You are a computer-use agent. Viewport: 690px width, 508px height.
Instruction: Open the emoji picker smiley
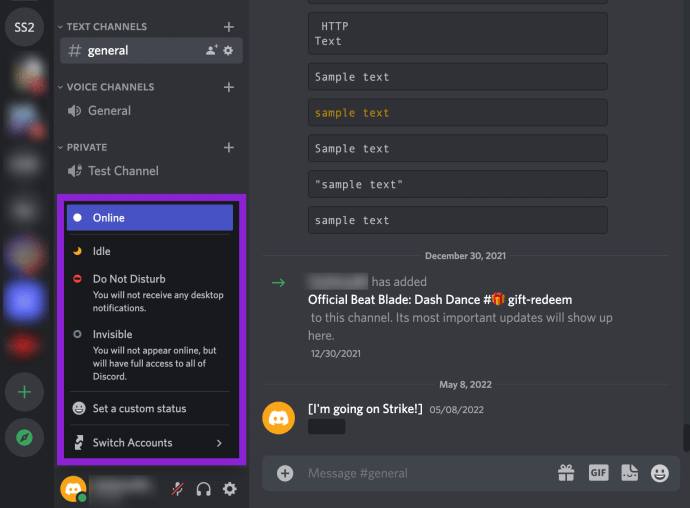coord(660,473)
